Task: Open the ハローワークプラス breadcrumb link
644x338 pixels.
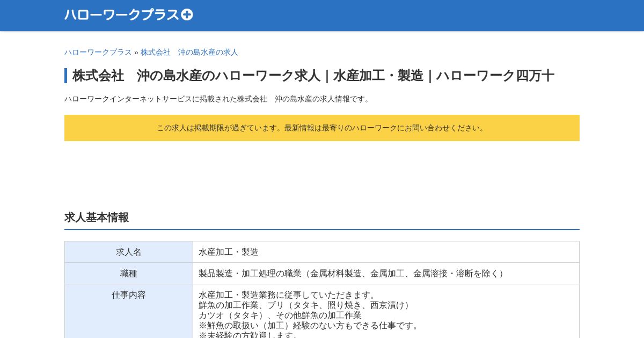Action: 98,52
